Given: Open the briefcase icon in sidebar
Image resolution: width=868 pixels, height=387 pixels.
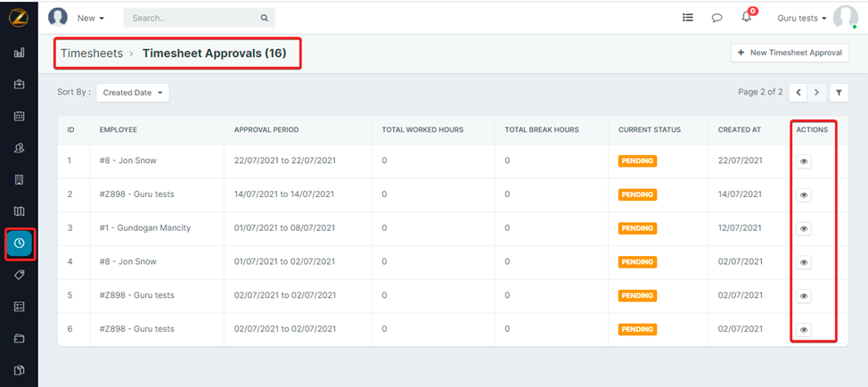Looking at the screenshot, I should tap(20, 85).
